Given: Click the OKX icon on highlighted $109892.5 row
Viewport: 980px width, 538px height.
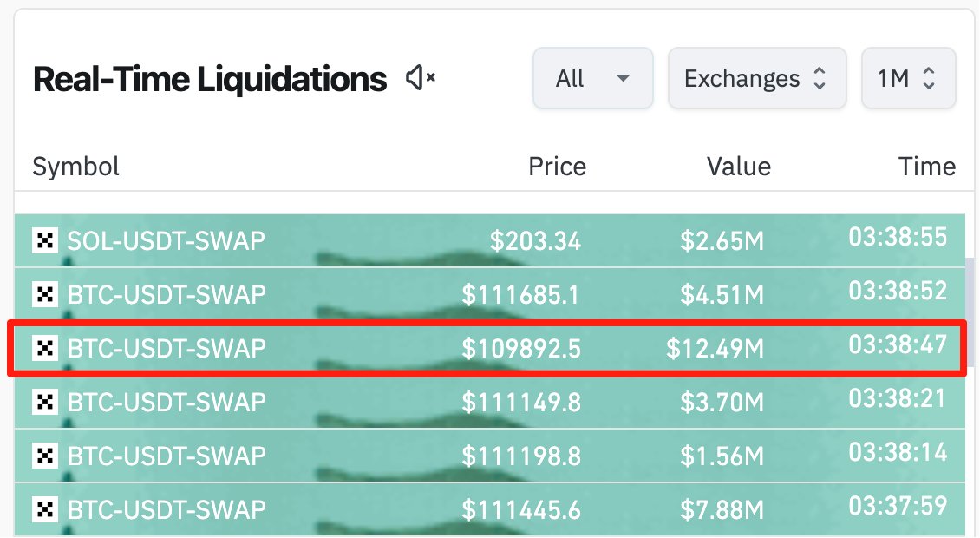Looking at the screenshot, I should point(45,348).
